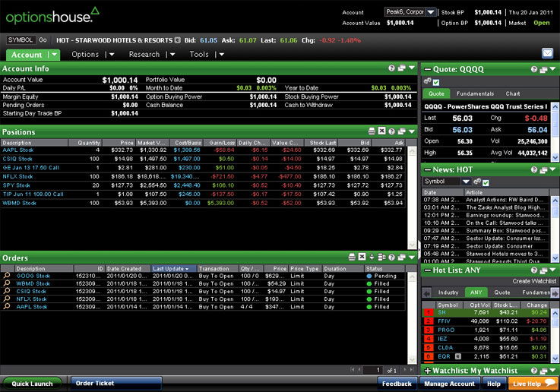
Task: Pop out the Account Info panel
Action: pyautogui.click(x=401, y=68)
